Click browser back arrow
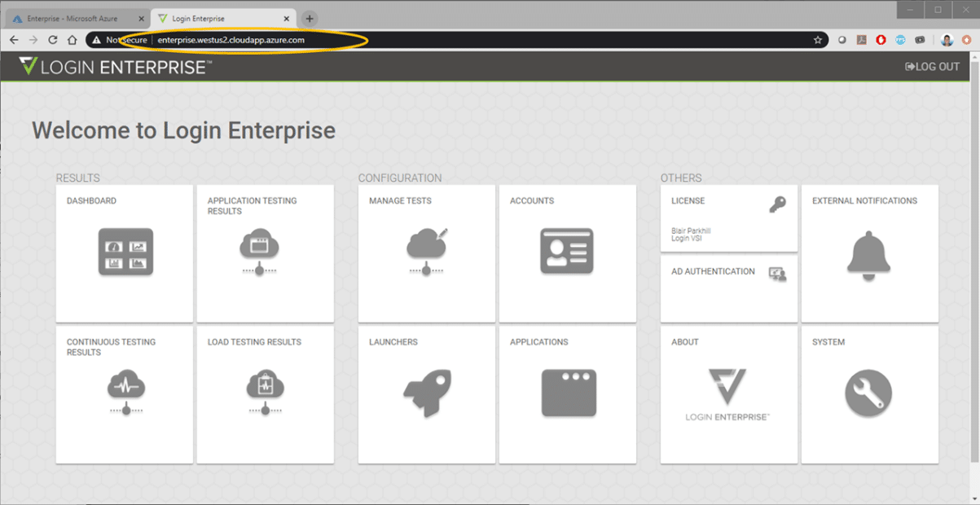The width and height of the screenshot is (980, 505). click(14, 39)
